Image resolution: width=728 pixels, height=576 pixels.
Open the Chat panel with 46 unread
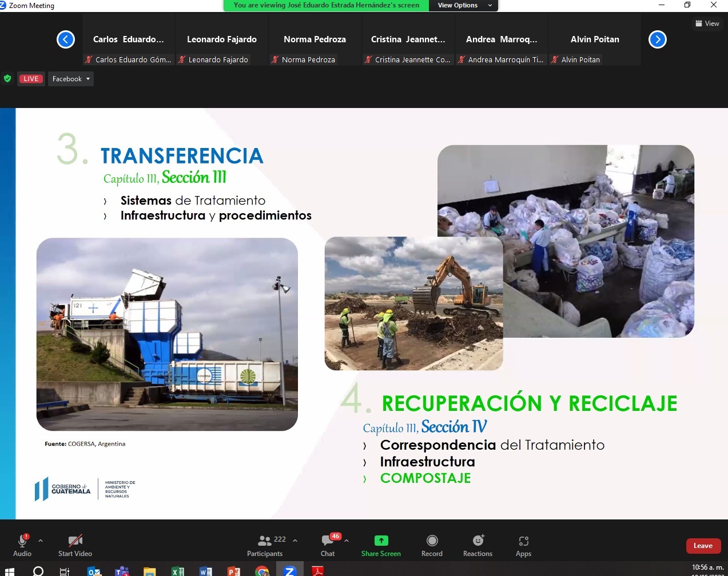coord(328,541)
